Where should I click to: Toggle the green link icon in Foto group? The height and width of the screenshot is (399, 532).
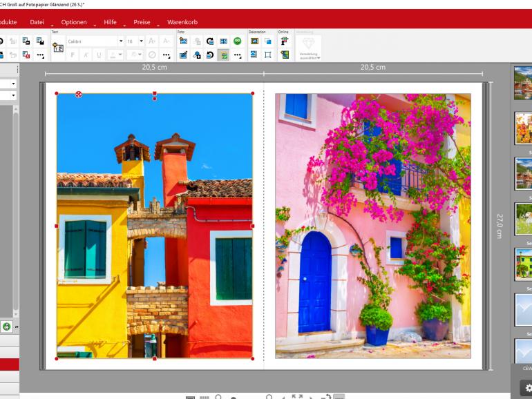click(x=238, y=41)
